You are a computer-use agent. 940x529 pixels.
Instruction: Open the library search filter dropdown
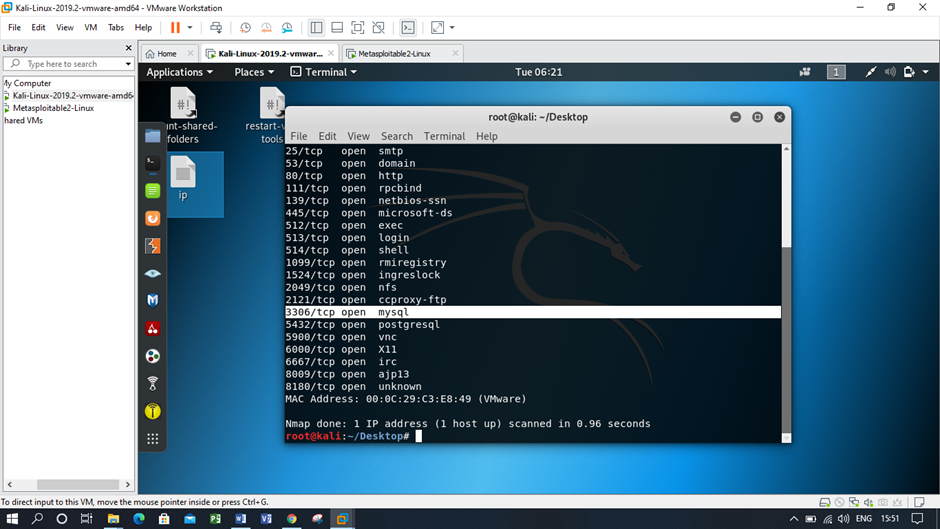coord(128,64)
